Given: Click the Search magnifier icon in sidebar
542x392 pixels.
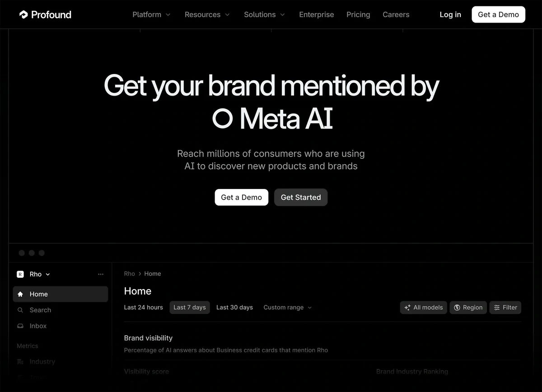Looking at the screenshot, I should coord(20,310).
